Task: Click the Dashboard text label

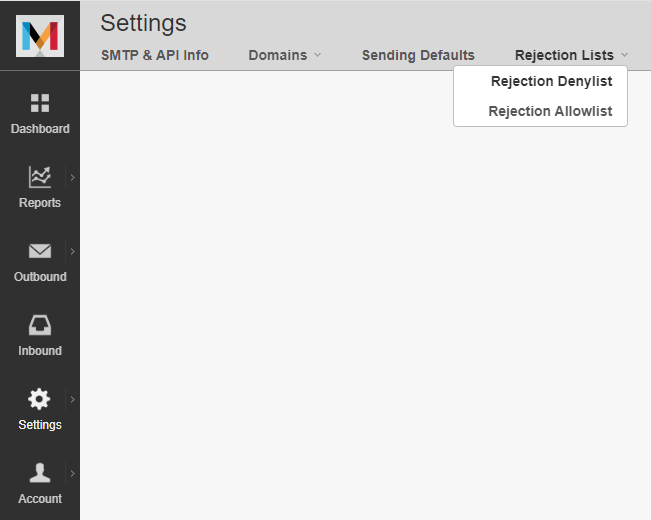Action: tap(40, 129)
